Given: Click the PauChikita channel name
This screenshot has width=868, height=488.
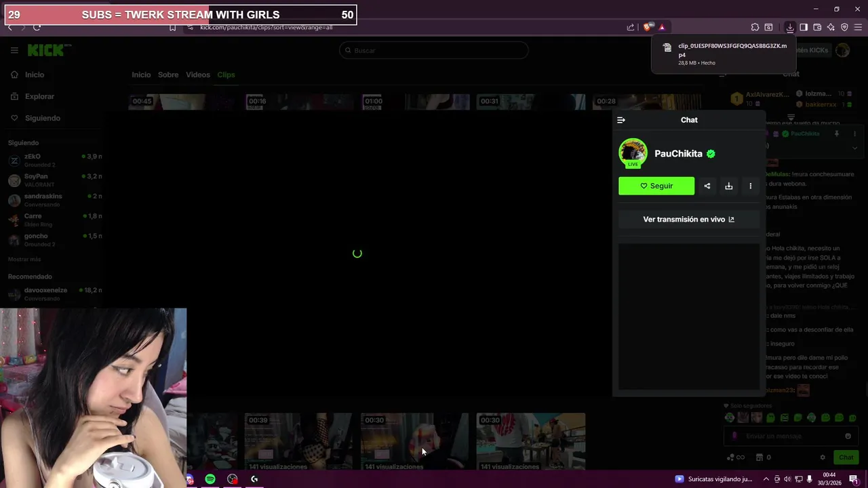Looking at the screenshot, I should (x=678, y=154).
